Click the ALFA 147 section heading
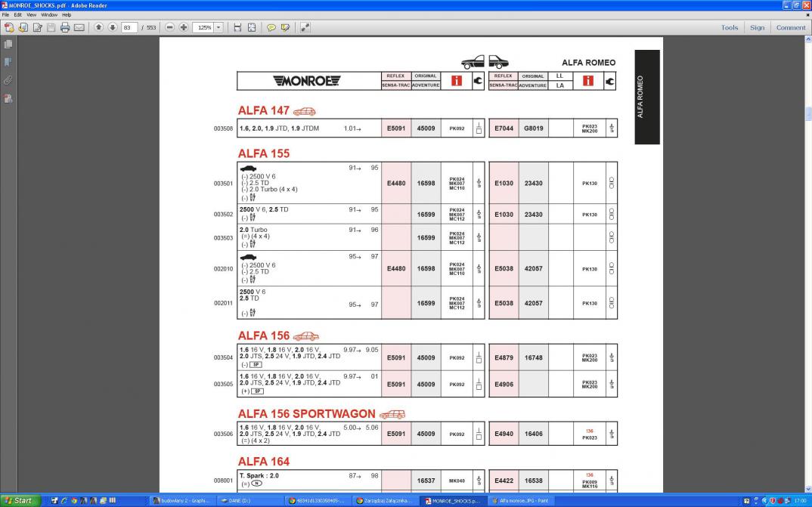Viewport: 812px width, 507px height. click(264, 111)
